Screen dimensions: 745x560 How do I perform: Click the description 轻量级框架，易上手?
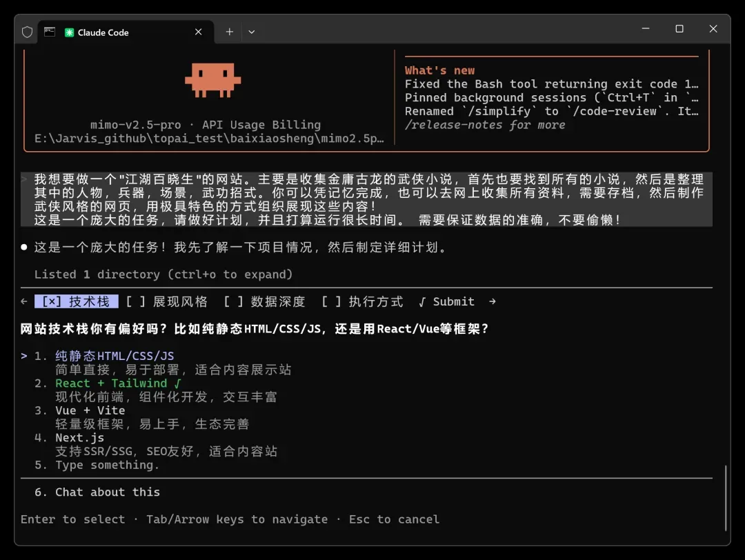[x=152, y=423]
